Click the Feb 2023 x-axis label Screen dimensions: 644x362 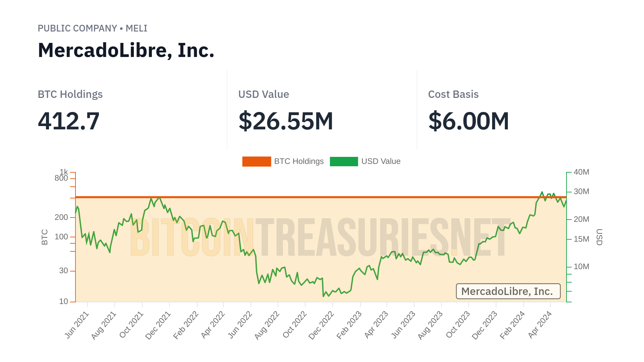tap(349, 325)
